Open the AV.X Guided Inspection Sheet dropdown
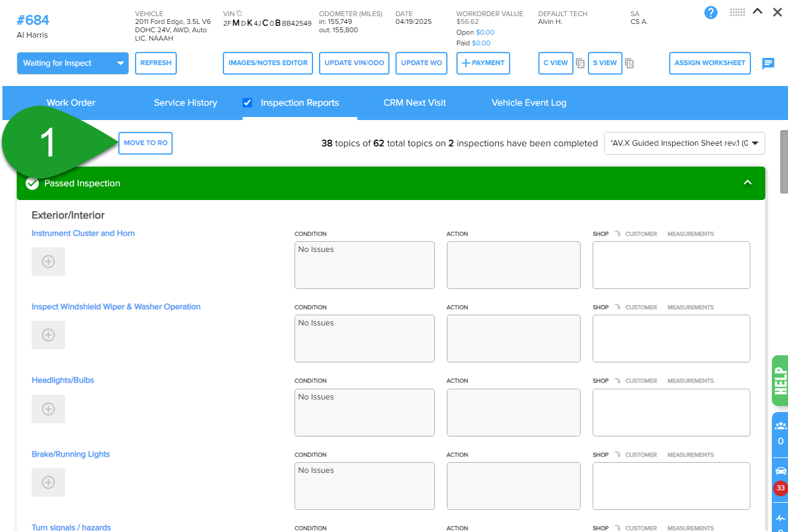 [684, 143]
